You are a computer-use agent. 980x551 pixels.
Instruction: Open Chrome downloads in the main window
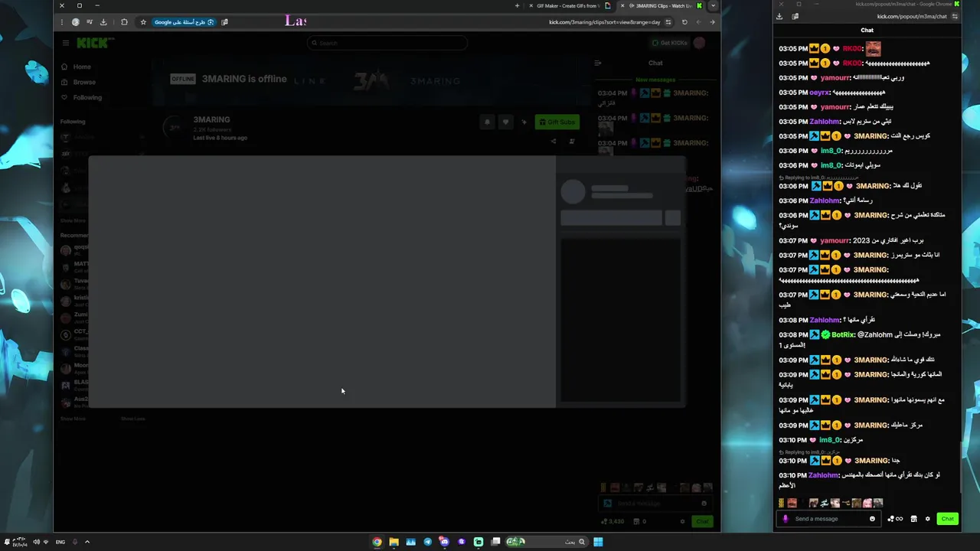pos(103,22)
